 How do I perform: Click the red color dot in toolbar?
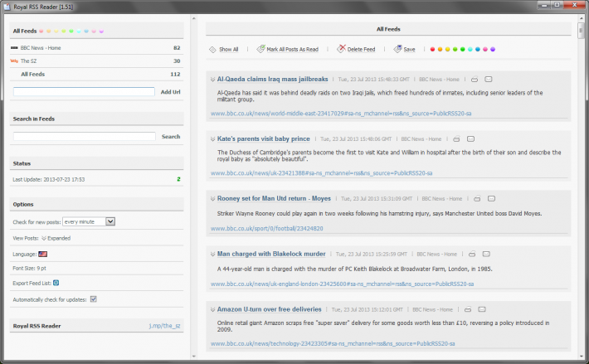432,49
